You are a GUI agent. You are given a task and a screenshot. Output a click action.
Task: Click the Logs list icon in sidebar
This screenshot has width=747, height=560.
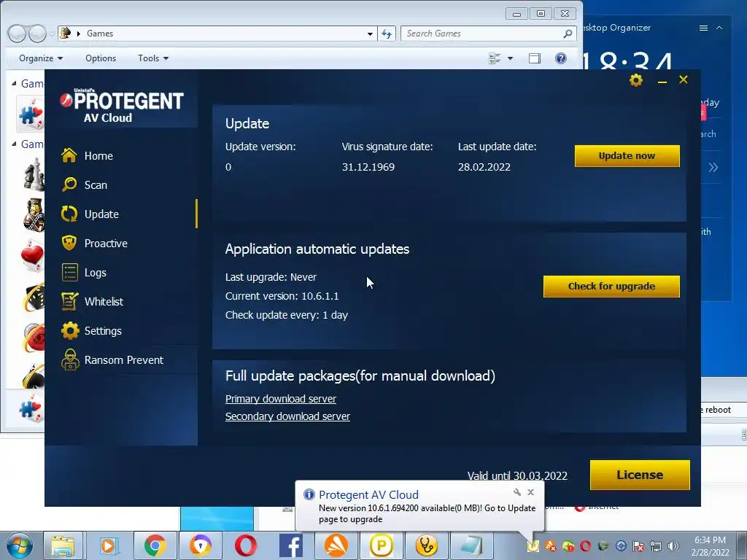pos(69,273)
